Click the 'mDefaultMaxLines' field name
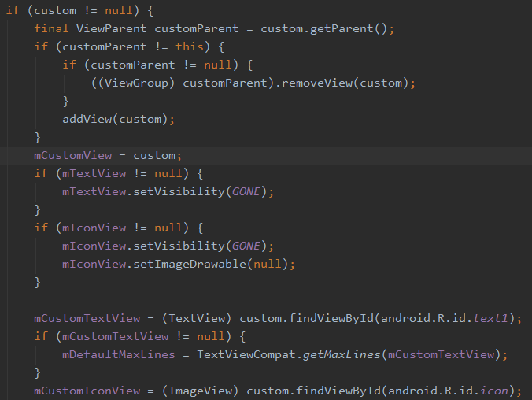Screen dimensions: 532x400 [118, 354]
